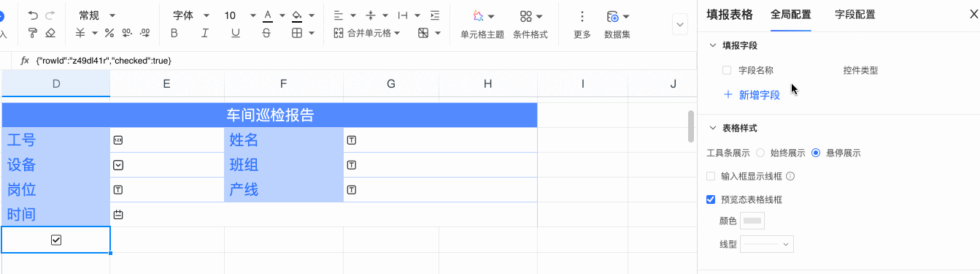Toggle underline formatting

[x=235, y=33]
